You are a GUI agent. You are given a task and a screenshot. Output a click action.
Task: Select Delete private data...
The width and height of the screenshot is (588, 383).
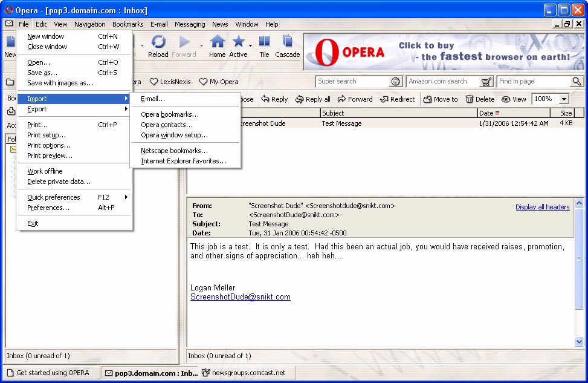click(x=74, y=182)
